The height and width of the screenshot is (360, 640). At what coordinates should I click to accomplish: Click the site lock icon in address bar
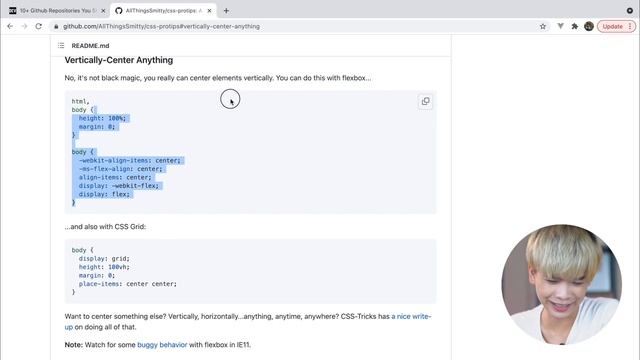point(56,27)
